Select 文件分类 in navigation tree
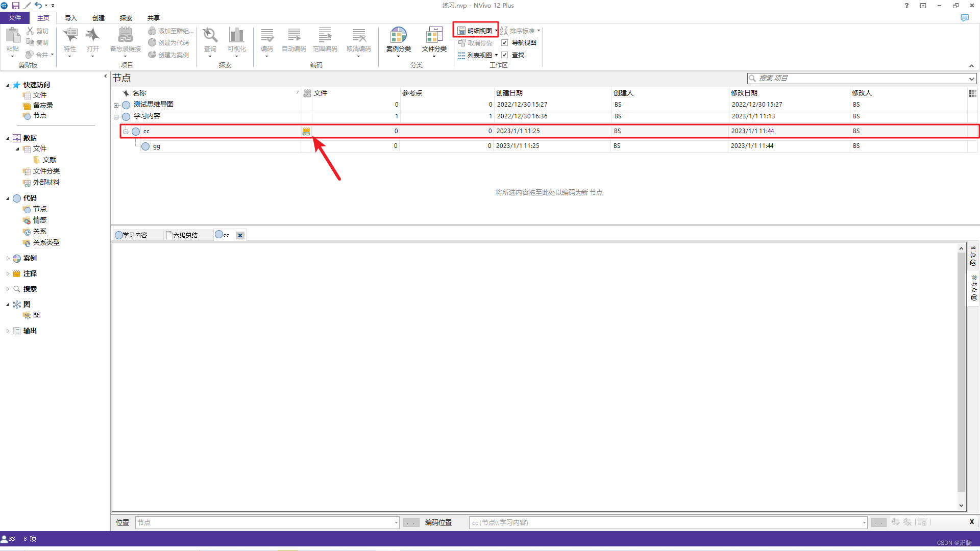 click(x=41, y=171)
